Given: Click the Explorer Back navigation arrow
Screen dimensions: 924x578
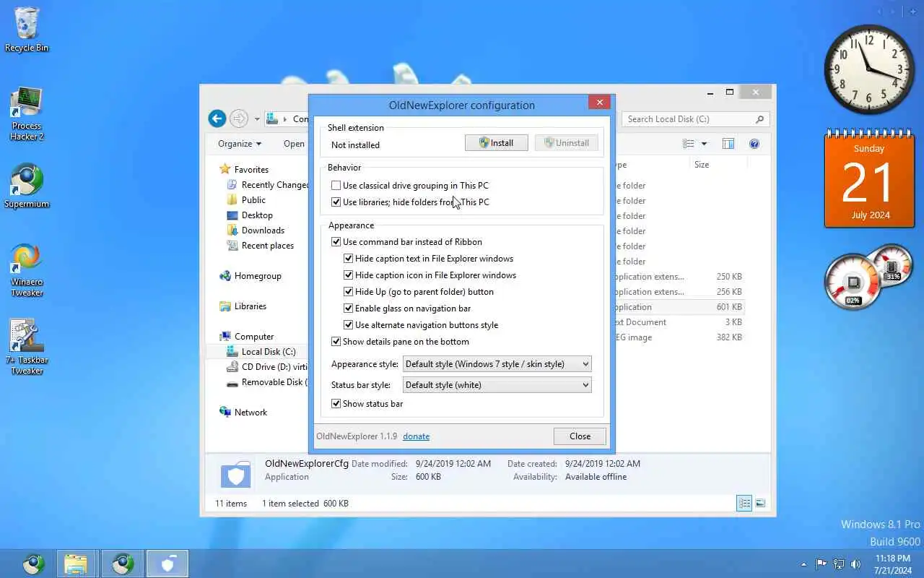Looking at the screenshot, I should click(217, 118).
